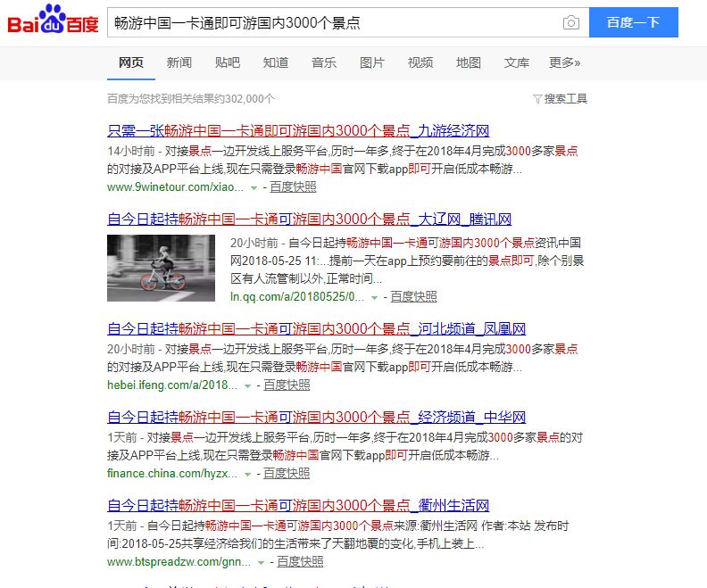Expand dropdown arrow beside ln.qq.com URL
Image resolution: width=707 pixels, height=588 pixels.
coord(374,298)
